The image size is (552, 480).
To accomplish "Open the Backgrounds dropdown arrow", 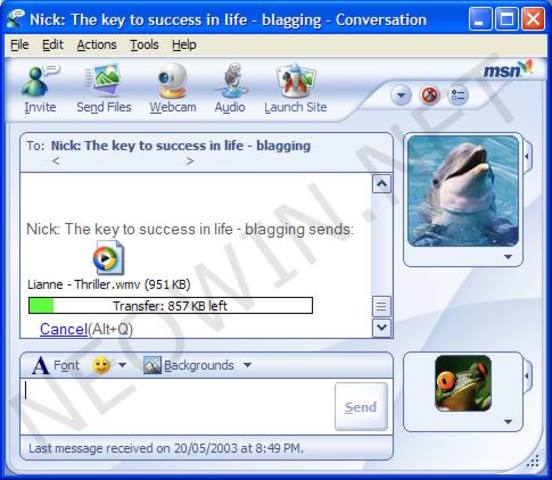I will pos(247,365).
